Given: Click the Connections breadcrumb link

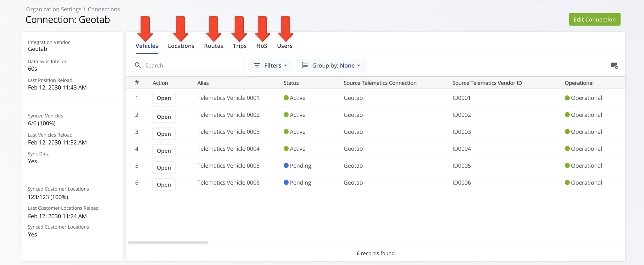Looking at the screenshot, I should click(x=104, y=9).
